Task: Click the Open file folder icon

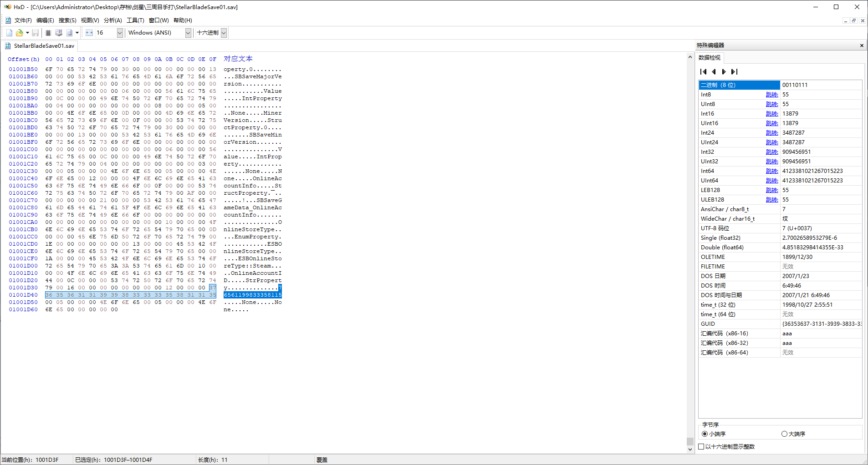Action: coord(19,33)
